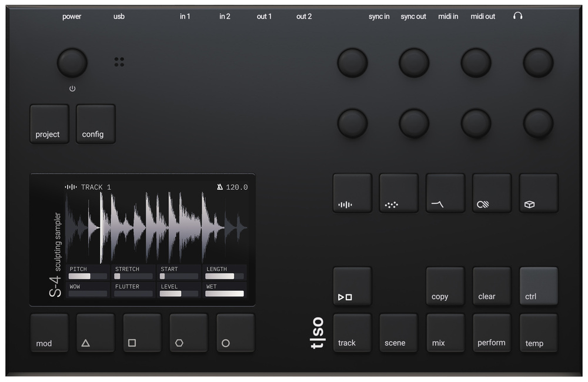
Task: Open the project menu button
Action: click(x=49, y=124)
